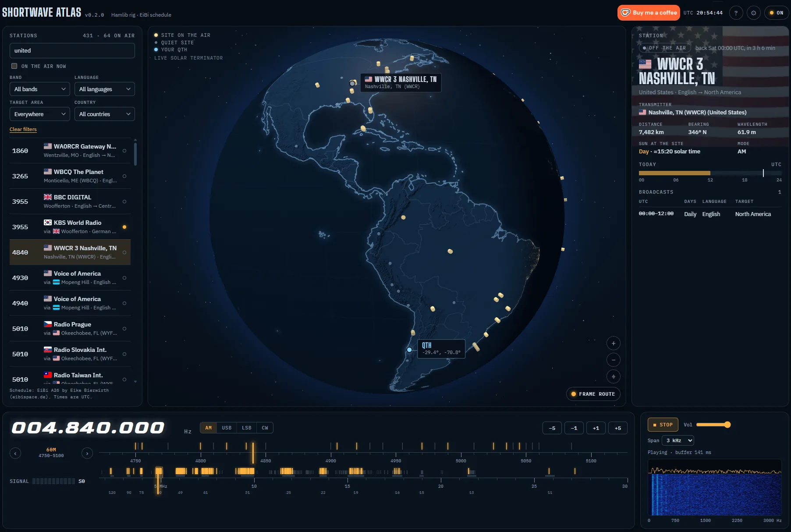Go to next band with right arrow
This screenshot has height=532, width=791.
click(87, 453)
